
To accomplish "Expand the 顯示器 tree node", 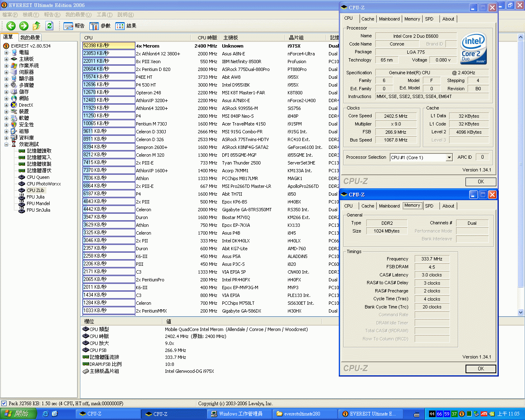I will 6,79.
